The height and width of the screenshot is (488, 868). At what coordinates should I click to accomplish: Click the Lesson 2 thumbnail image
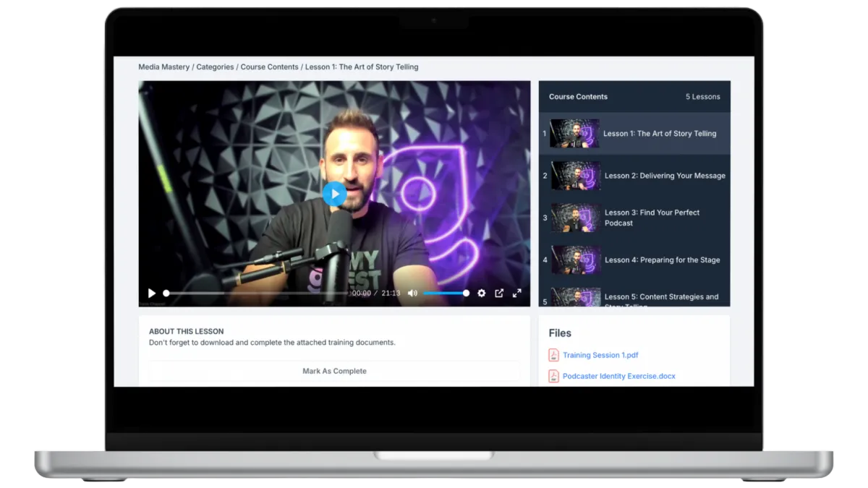click(x=576, y=176)
